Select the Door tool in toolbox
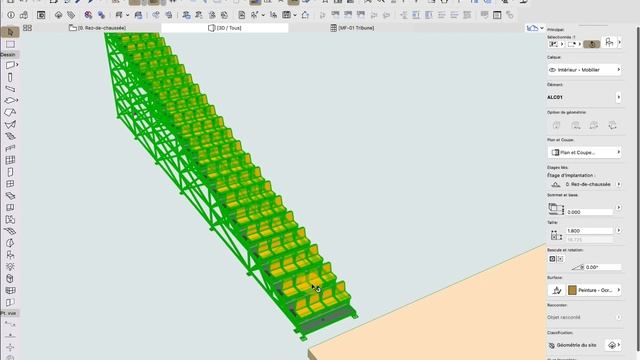The image size is (640, 360). [10, 172]
